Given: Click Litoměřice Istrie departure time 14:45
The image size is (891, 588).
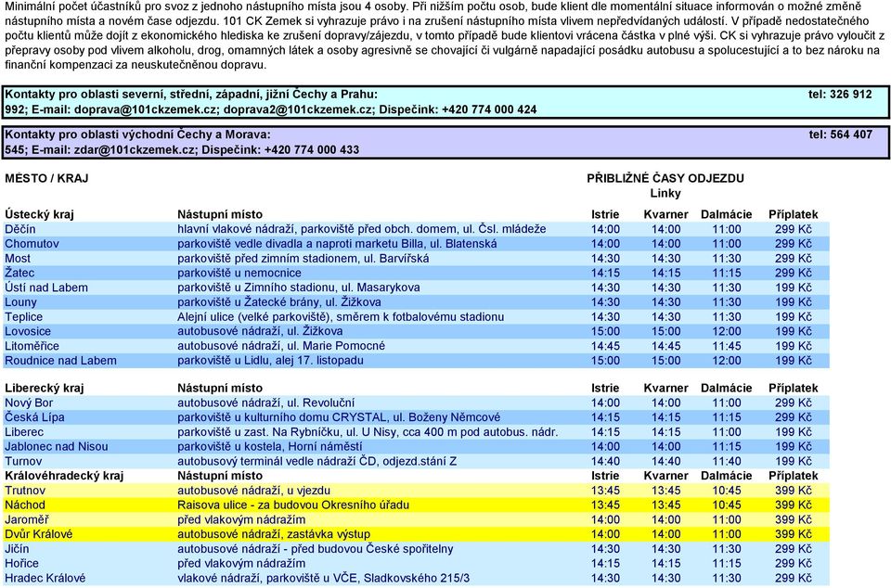Looking at the screenshot, I should [605, 346].
